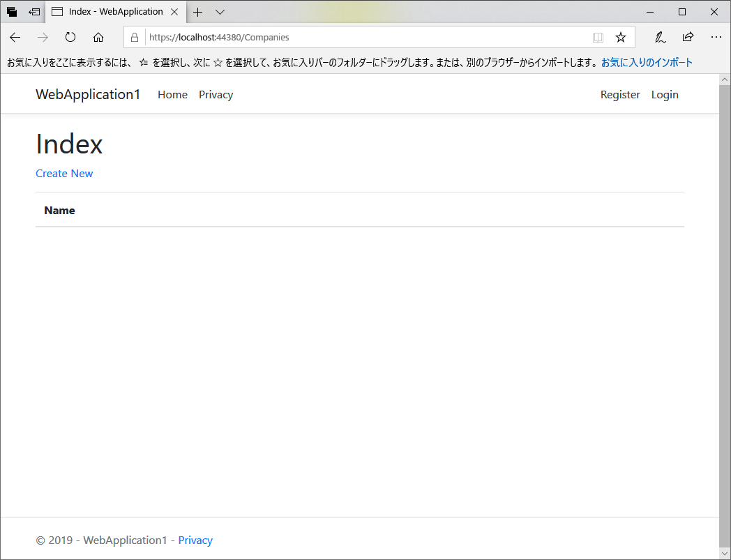Image resolution: width=731 pixels, height=560 pixels.
Task: Select the Privacy menu item in the navbar
Action: tap(216, 94)
